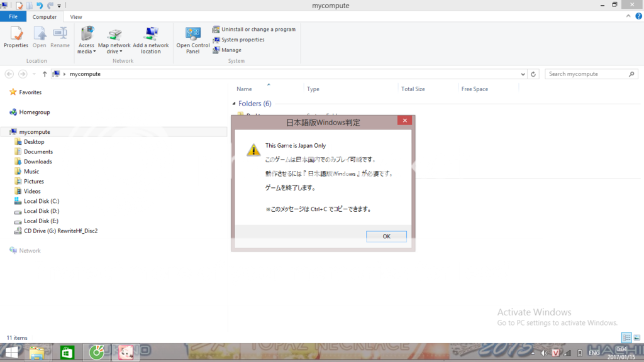Click Manage in the System group

tap(226, 50)
